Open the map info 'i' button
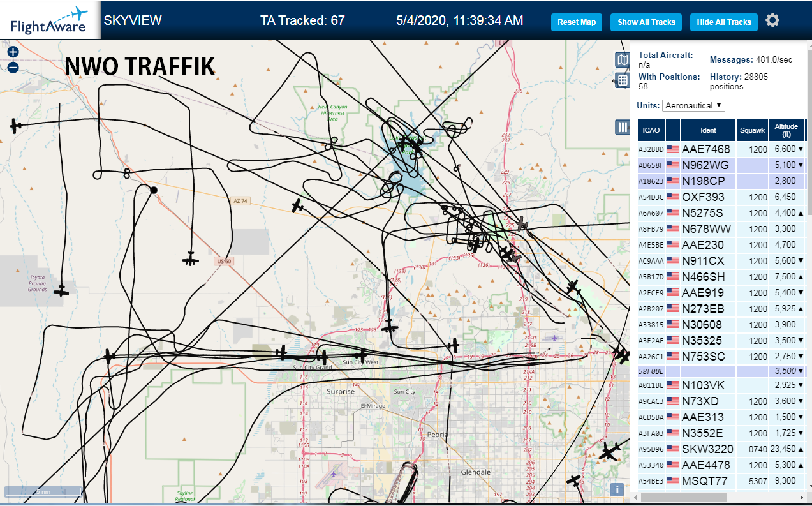 click(x=616, y=490)
